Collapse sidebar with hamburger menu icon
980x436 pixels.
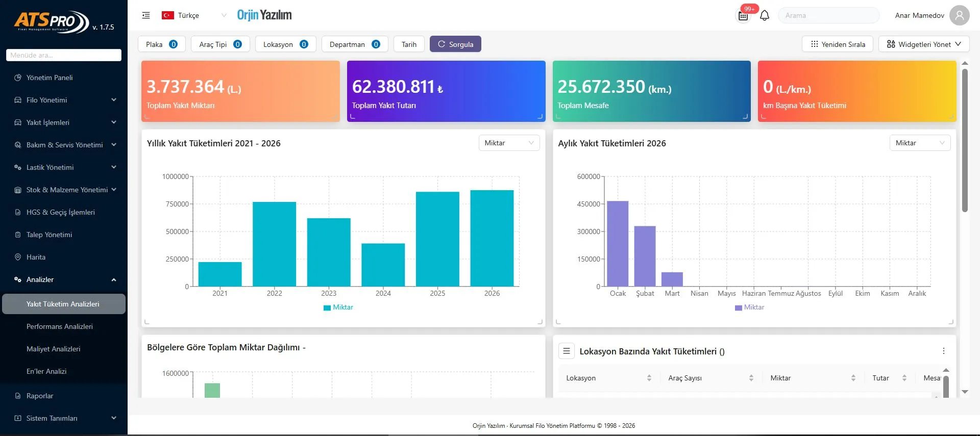click(146, 15)
